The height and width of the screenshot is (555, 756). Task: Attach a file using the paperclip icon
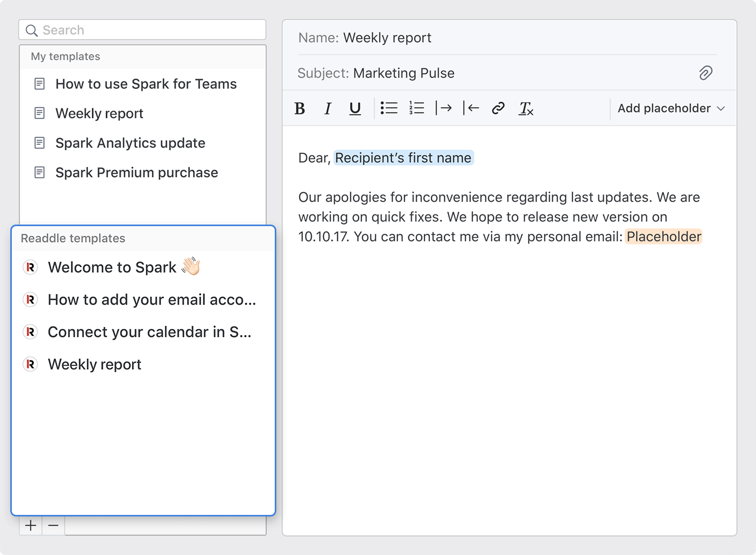[x=706, y=73]
